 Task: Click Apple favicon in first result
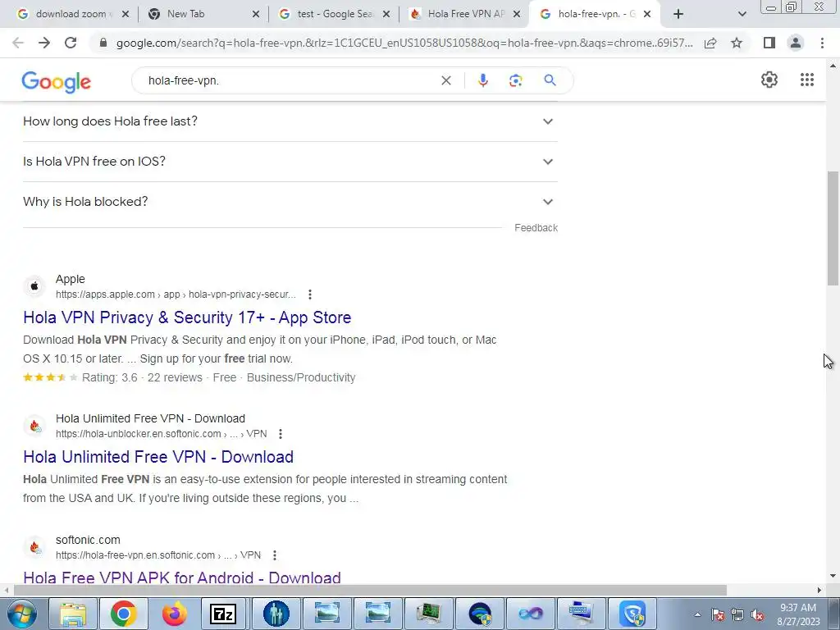34,286
